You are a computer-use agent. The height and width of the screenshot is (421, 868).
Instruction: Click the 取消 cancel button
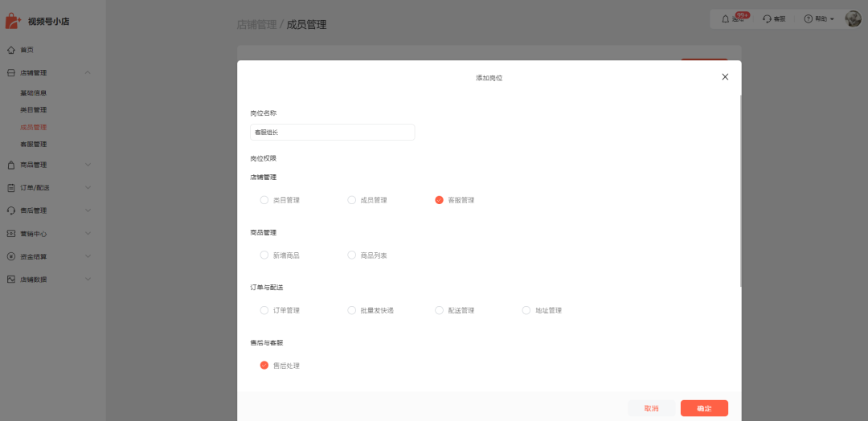(x=652, y=408)
